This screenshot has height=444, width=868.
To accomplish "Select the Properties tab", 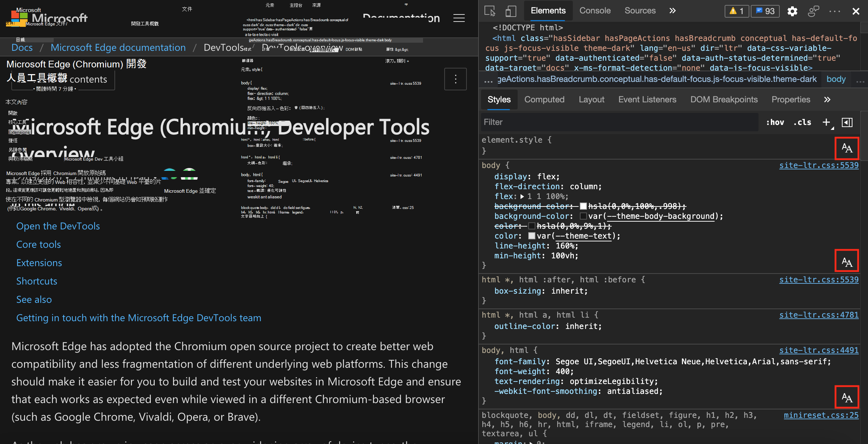I will (791, 100).
